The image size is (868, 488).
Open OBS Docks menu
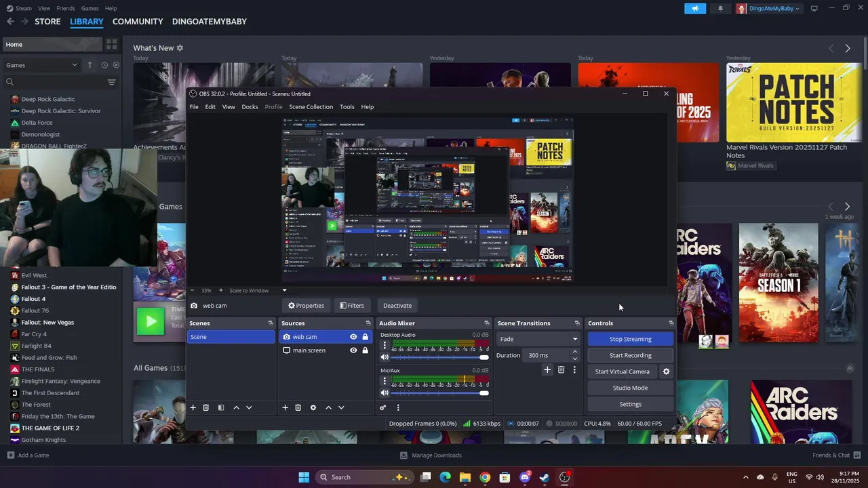(250, 106)
